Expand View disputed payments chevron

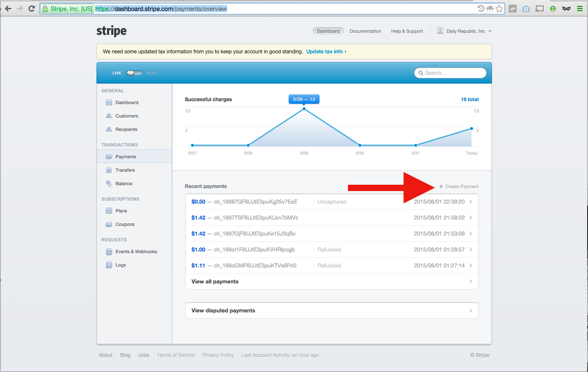pos(470,311)
